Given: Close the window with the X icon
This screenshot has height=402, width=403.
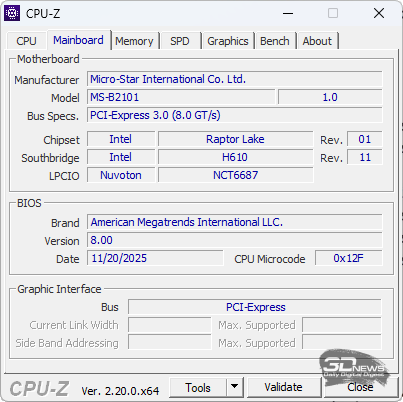Looking at the screenshot, I should (x=379, y=13).
